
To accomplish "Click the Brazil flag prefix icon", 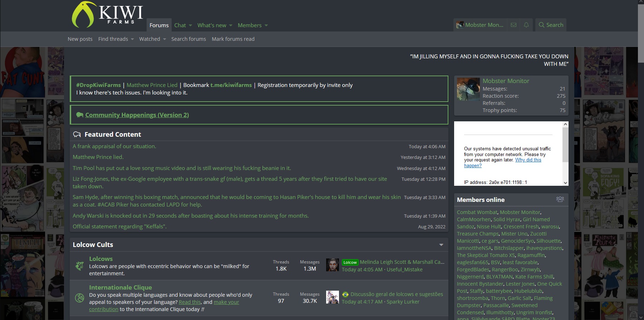I will [345, 294].
